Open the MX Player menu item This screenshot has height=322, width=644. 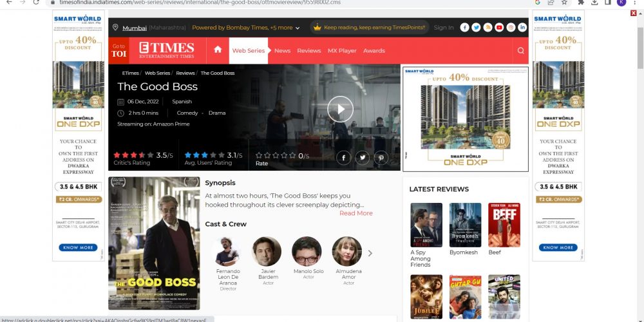coord(342,51)
